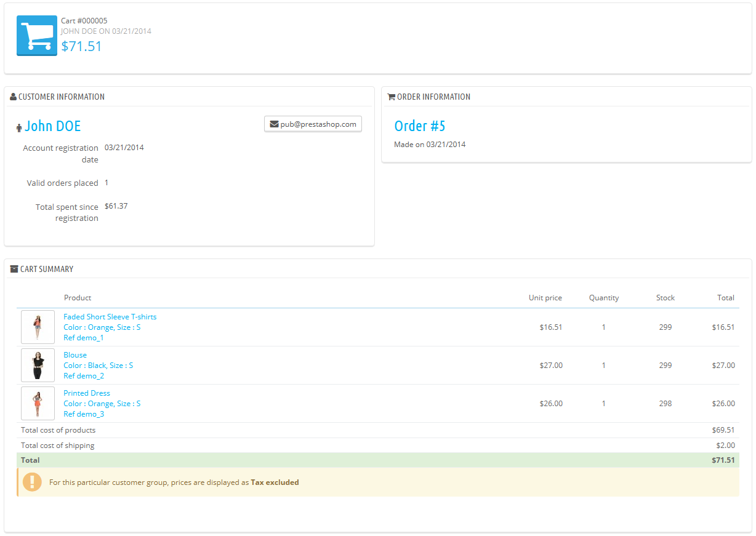This screenshot has width=756, height=536.
Task: Open the Order #5 link
Action: [419, 126]
